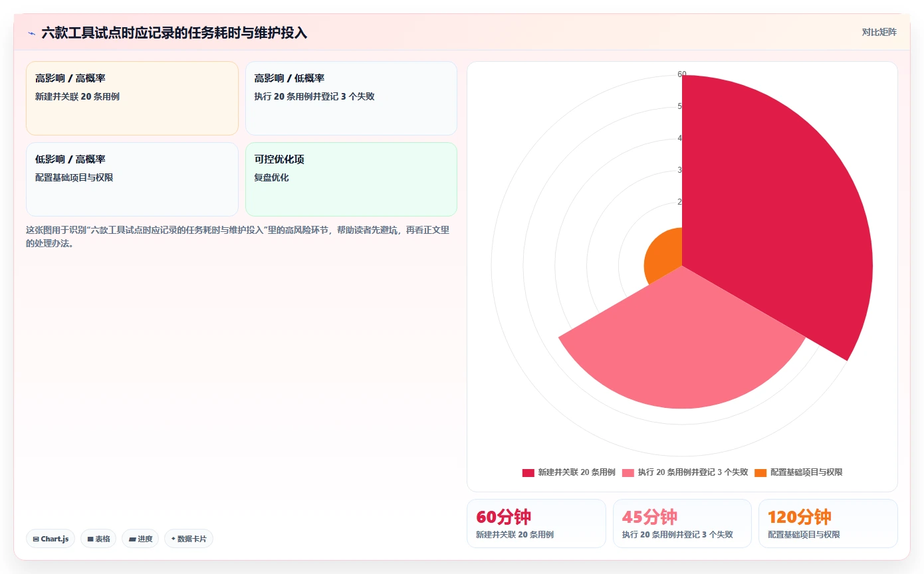
Task: Click legend label 执行 20 条用例并登记 3 个失败
Action: click(693, 472)
